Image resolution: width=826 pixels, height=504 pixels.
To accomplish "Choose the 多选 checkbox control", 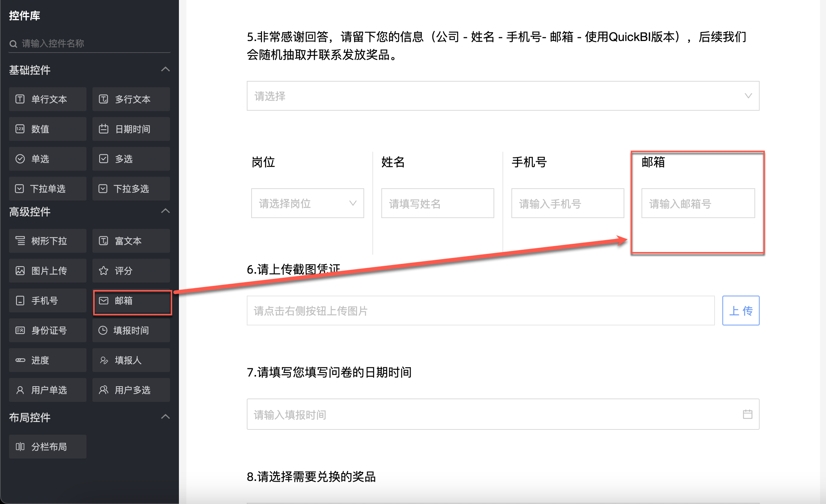I will (x=131, y=159).
